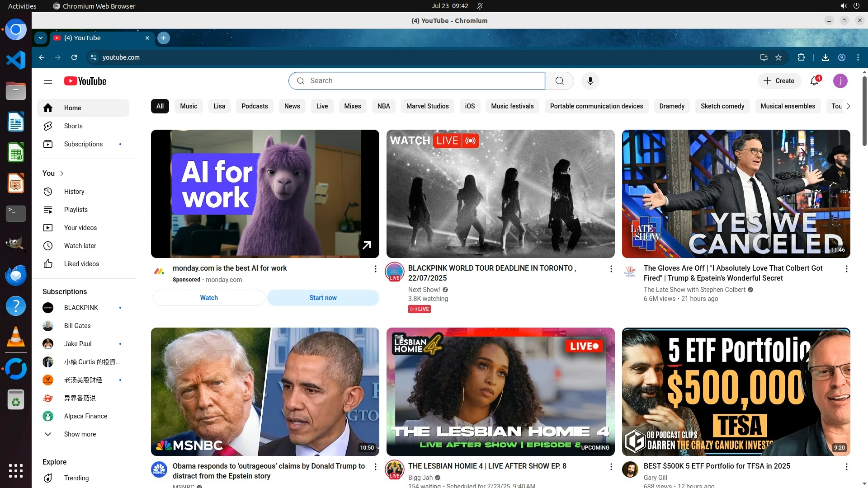The width and height of the screenshot is (868, 488).
Task: Select the Marvel Studios filter chip
Action: click(427, 106)
